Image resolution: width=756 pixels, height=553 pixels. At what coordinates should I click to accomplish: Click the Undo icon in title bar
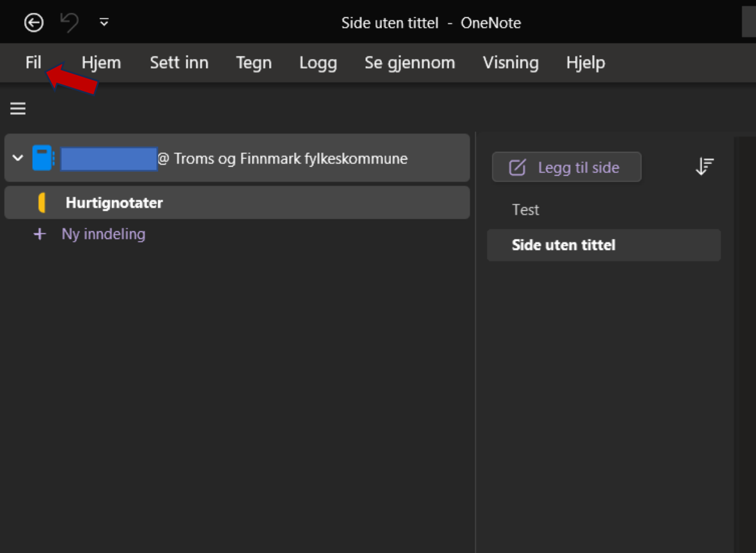pos(69,22)
